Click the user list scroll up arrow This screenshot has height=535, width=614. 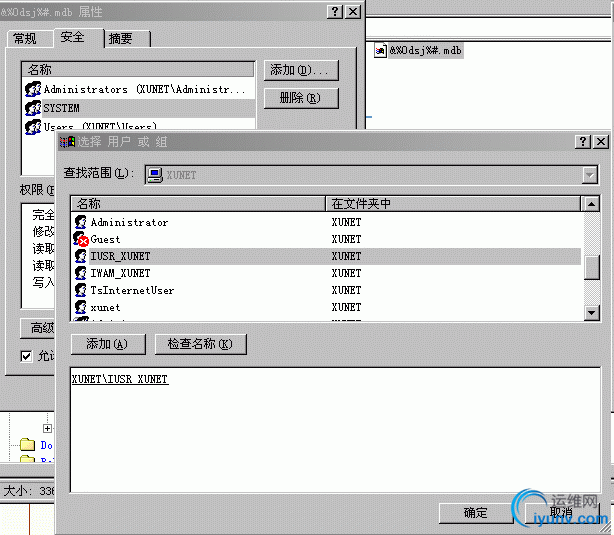pyautogui.click(x=592, y=204)
